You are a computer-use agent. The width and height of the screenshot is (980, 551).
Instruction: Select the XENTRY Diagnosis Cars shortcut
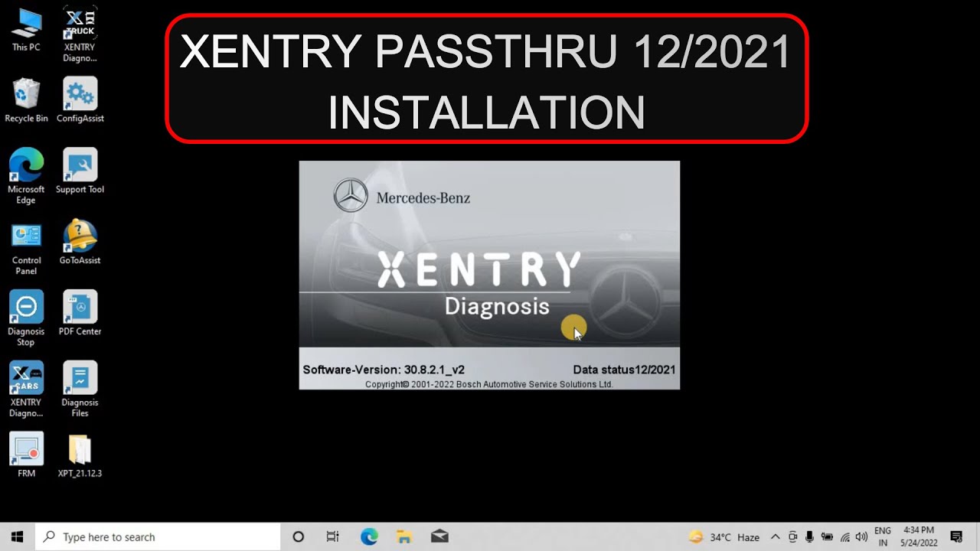click(26, 390)
